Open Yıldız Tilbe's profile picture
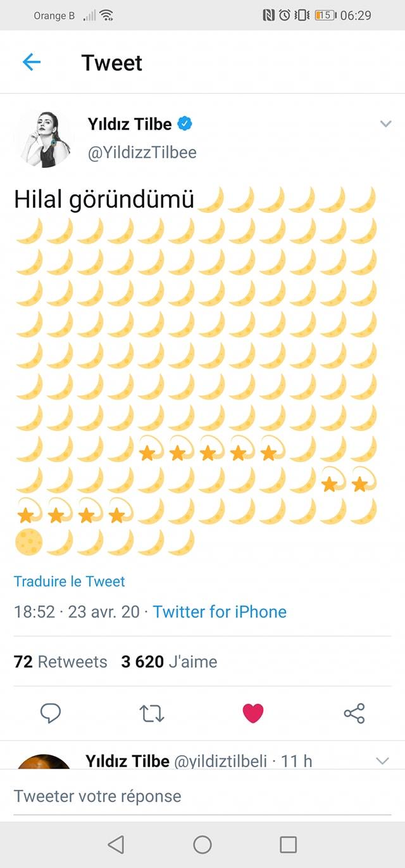405x868 pixels. pos(44,139)
